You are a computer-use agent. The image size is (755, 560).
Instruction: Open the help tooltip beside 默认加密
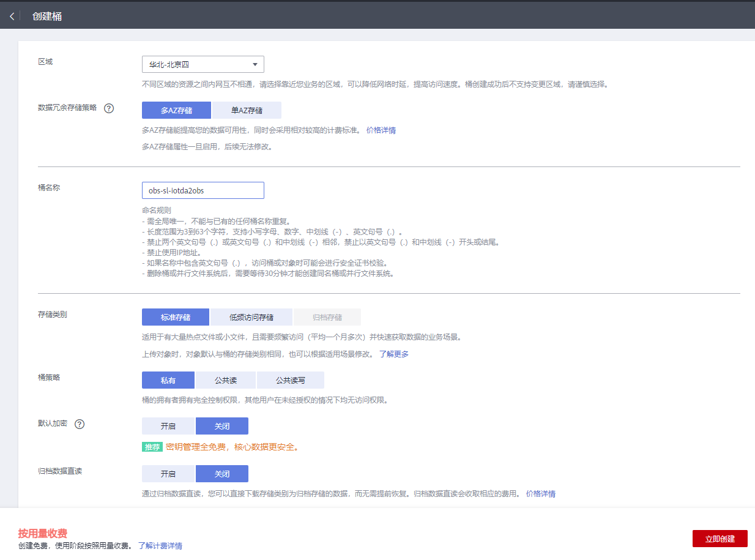[80, 424]
